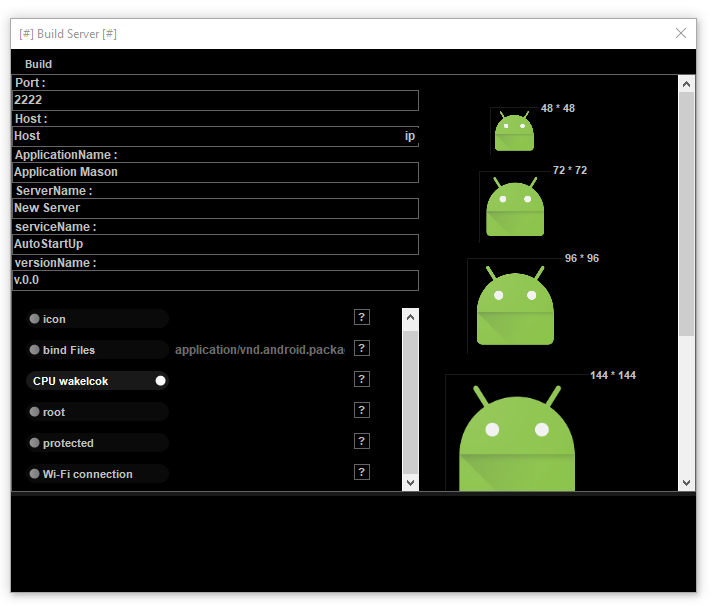Click the main panel scroll down arrow
715x609 pixels.
pos(686,482)
